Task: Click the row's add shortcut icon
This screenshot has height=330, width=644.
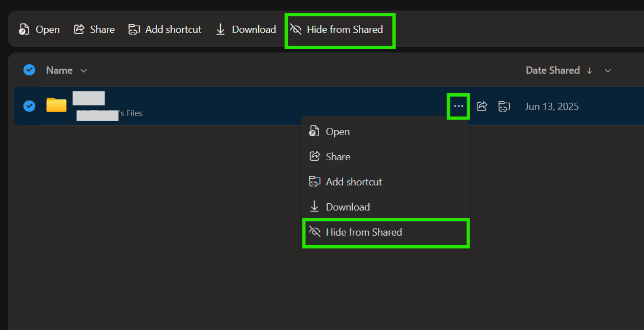Action: (x=504, y=106)
